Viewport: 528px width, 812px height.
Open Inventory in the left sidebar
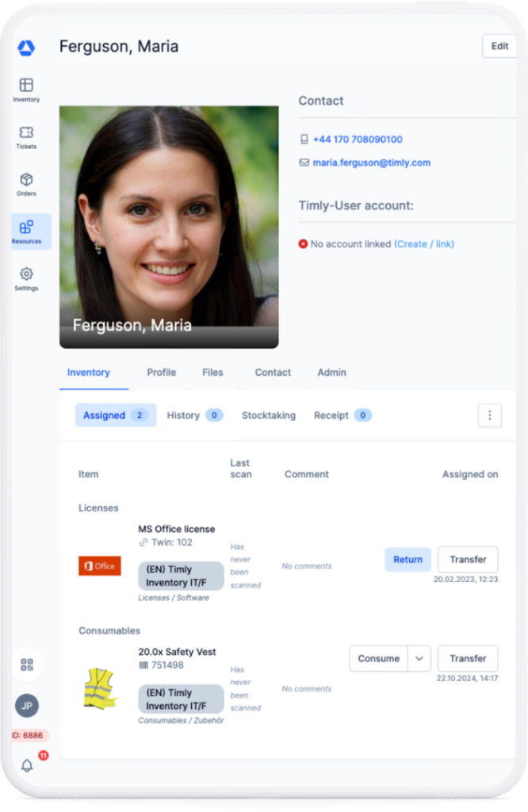tap(26, 90)
